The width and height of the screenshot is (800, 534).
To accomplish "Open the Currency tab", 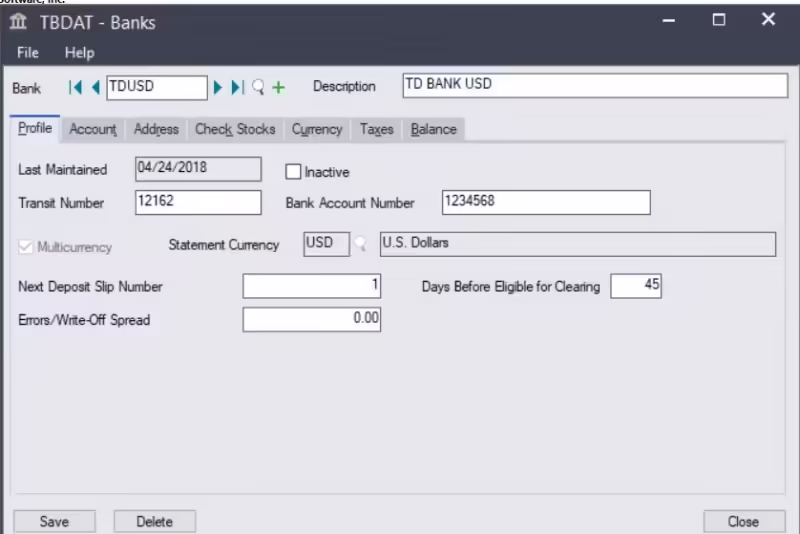I will click(317, 129).
